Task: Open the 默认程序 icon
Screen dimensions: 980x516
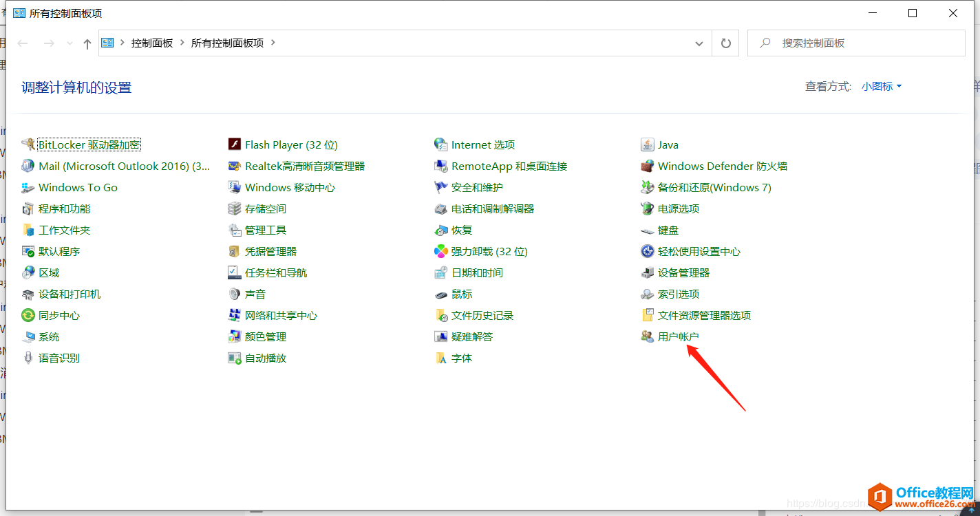Action: [x=28, y=251]
